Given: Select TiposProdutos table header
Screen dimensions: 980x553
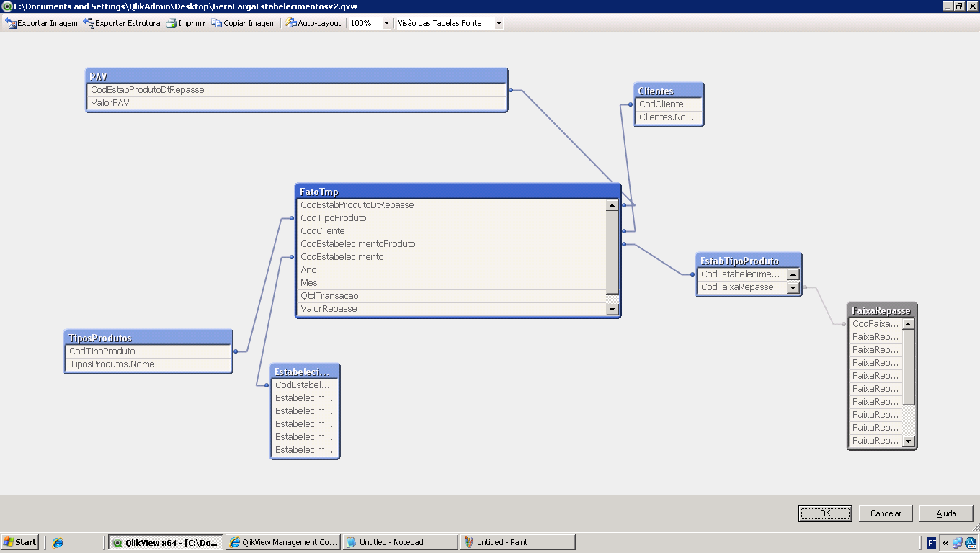Looking at the screenshot, I should tap(148, 338).
